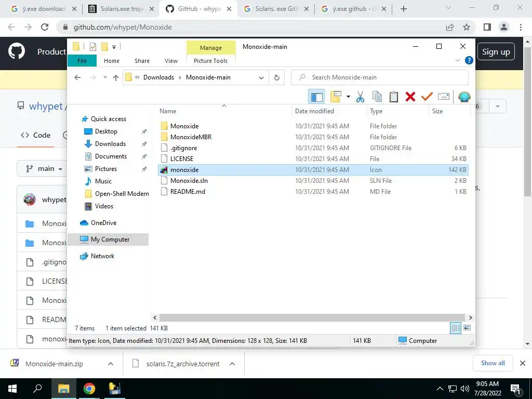This screenshot has height=399, width=532.
Task: Click the Manage contextual tab
Action: [x=211, y=48]
